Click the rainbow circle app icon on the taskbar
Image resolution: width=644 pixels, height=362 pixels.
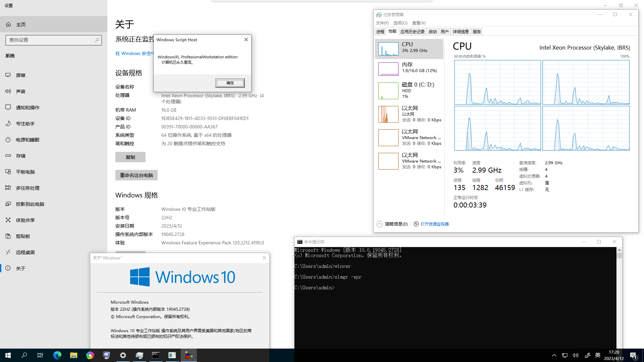90,355
